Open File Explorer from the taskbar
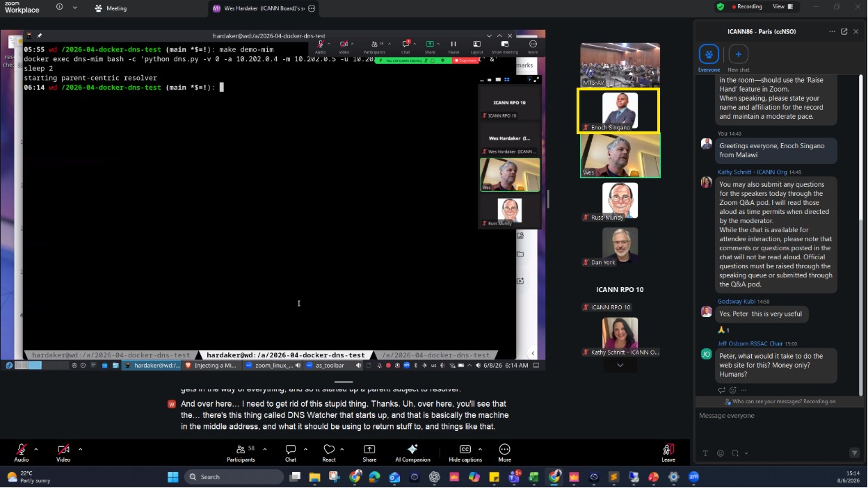Image resolution: width=868 pixels, height=488 pixels. (314, 477)
